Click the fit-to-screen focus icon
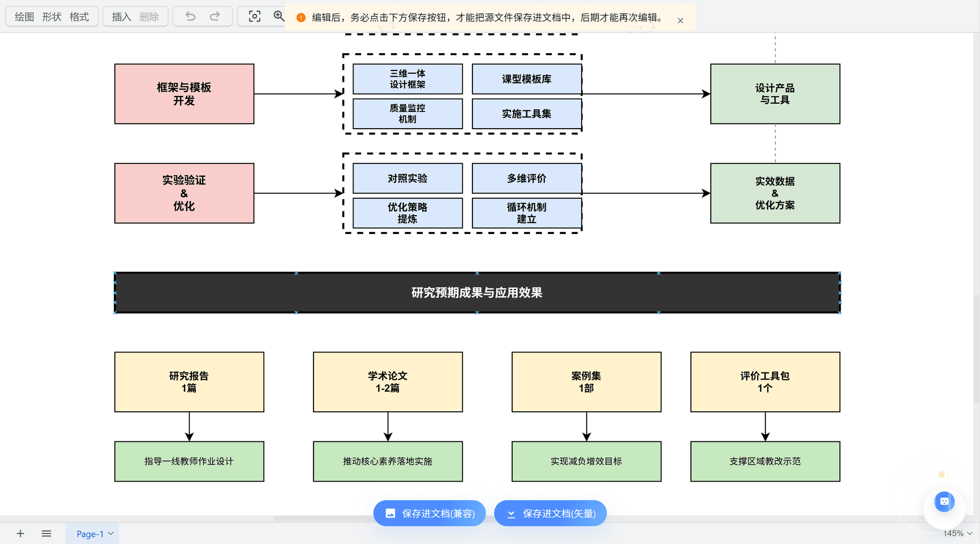 coord(254,16)
